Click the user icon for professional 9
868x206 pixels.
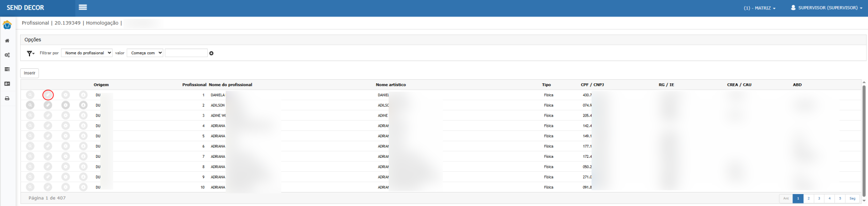point(83,177)
